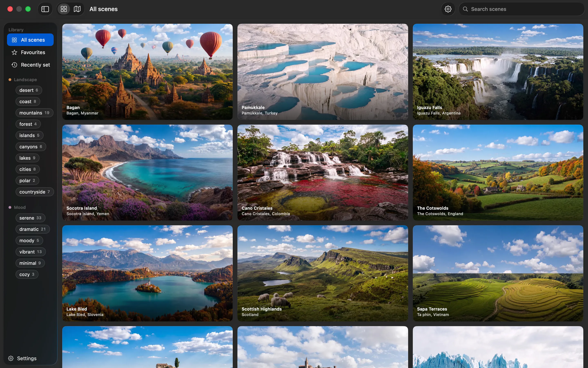Open the Iguazu Falls scene thumbnail
The width and height of the screenshot is (588, 368).
pos(498,72)
